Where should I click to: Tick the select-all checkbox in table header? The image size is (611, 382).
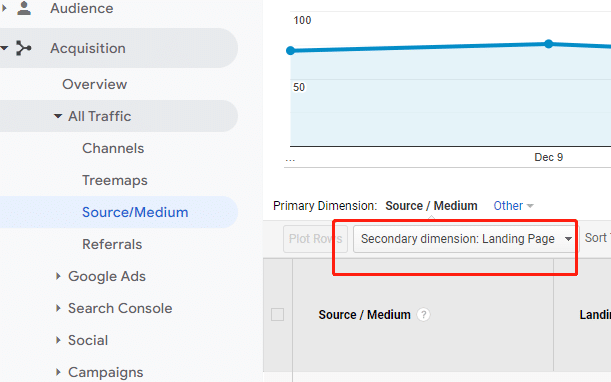[277, 315]
